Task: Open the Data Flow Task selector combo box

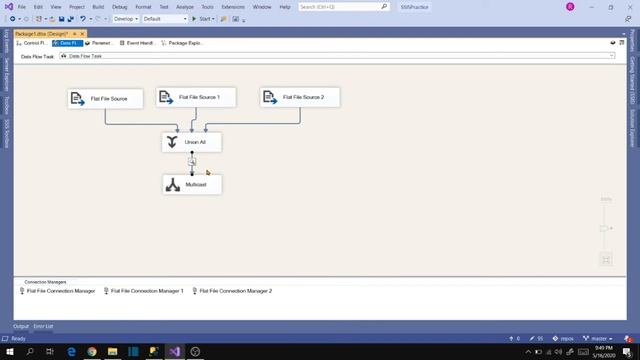Action: click(337, 56)
